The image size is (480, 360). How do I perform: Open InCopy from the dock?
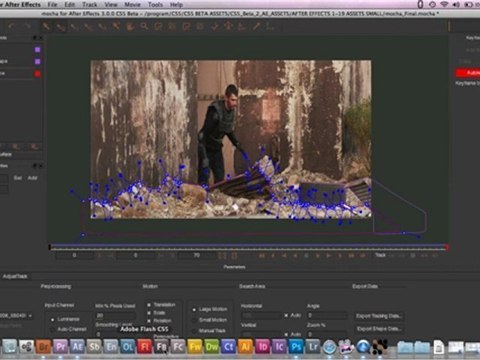tap(279, 347)
